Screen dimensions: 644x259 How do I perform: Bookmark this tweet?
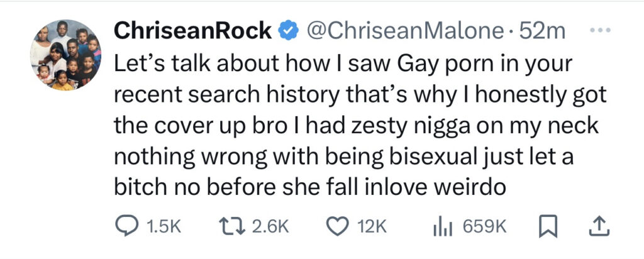click(548, 227)
